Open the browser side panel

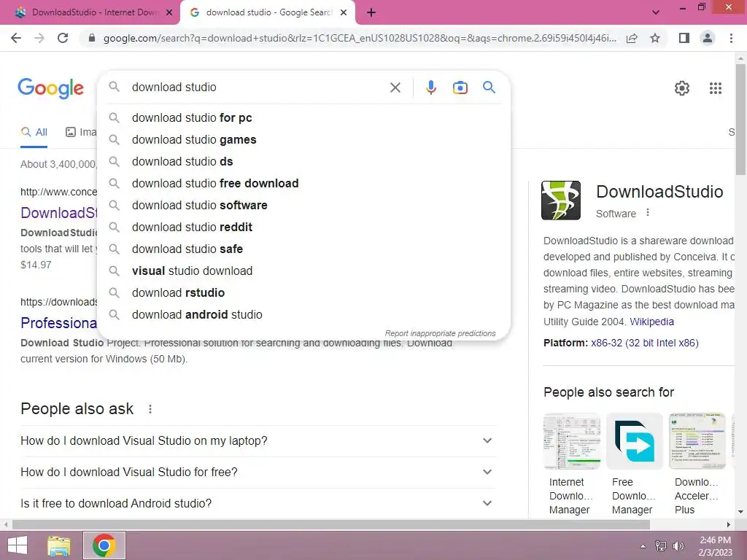tap(684, 38)
